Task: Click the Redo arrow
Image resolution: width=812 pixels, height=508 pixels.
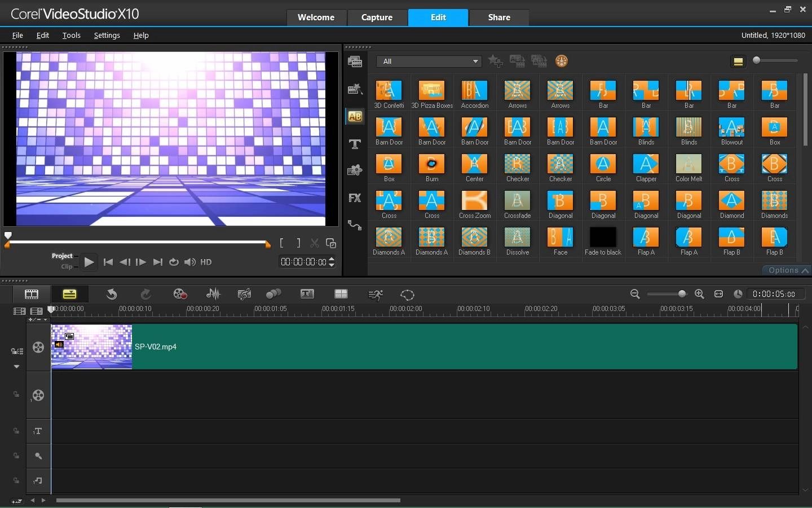Action: coord(145,294)
